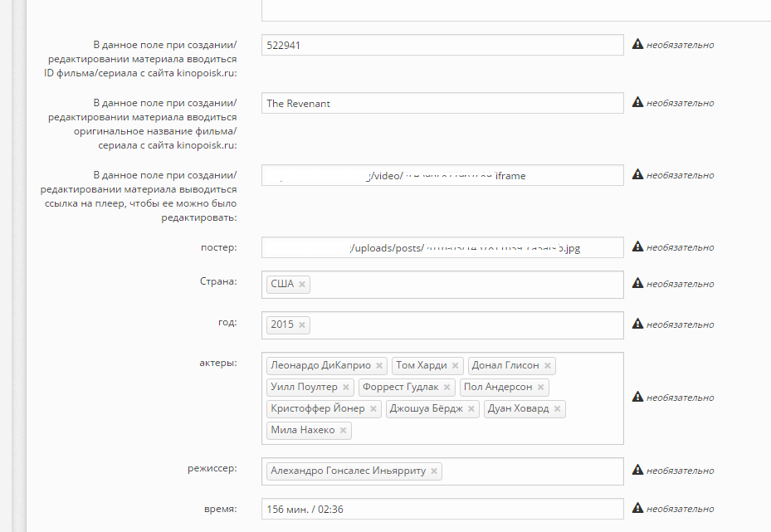Remove the США country tag

[x=302, y=284]
